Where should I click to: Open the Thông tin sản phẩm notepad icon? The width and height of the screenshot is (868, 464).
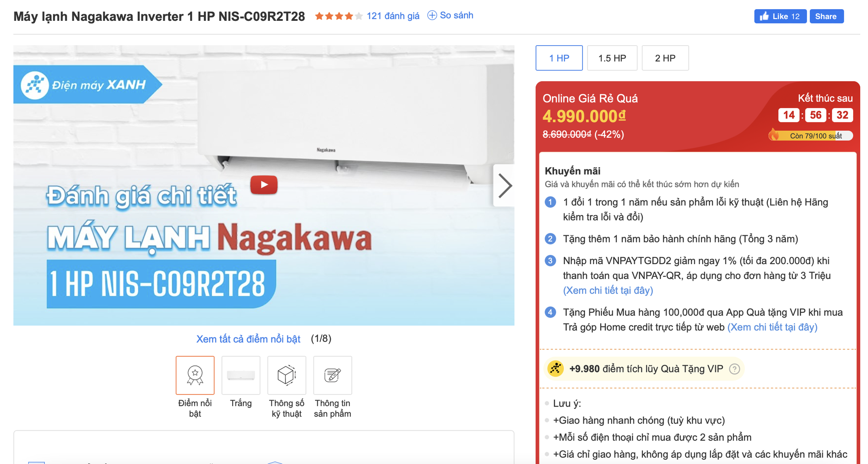(332, 375)
